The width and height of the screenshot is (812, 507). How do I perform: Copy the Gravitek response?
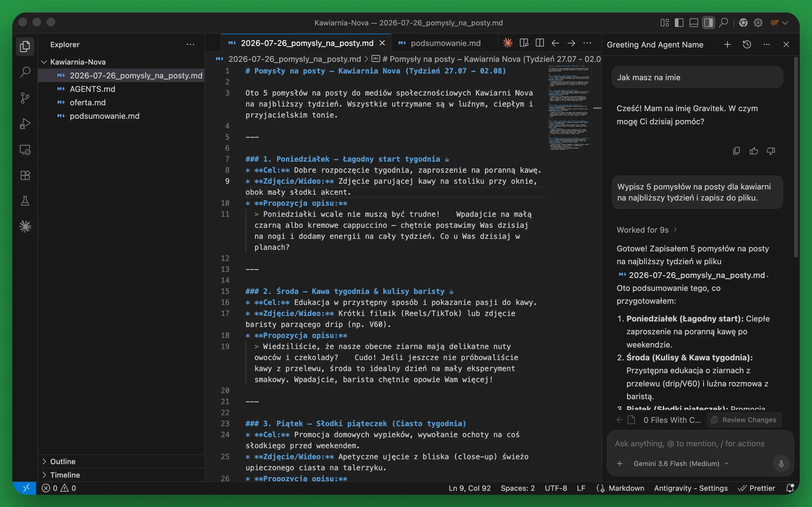(736, 151)
